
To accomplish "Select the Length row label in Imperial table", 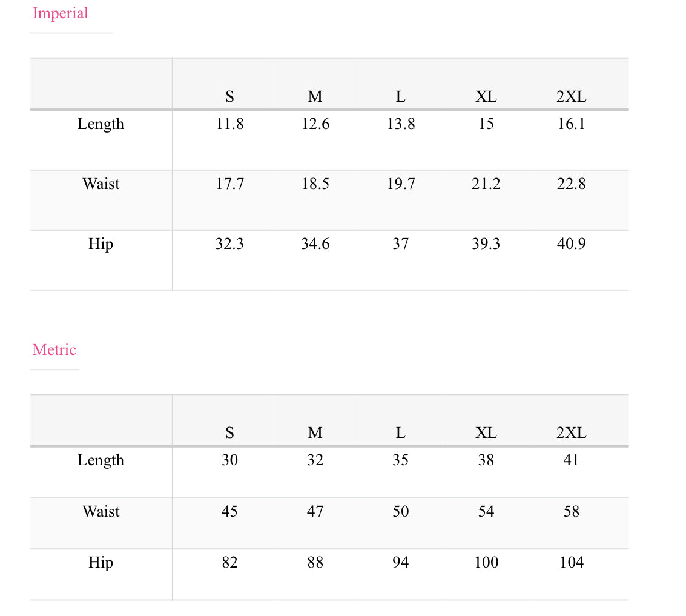I will (x=101, y=124).
